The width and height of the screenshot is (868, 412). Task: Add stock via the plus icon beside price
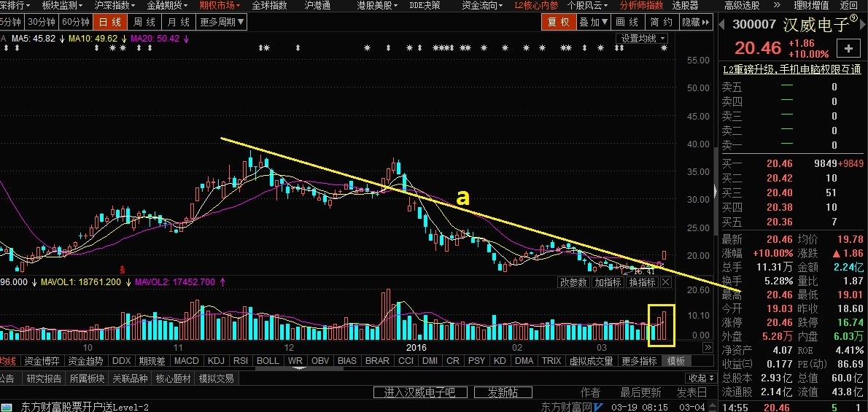coord(848,49)
